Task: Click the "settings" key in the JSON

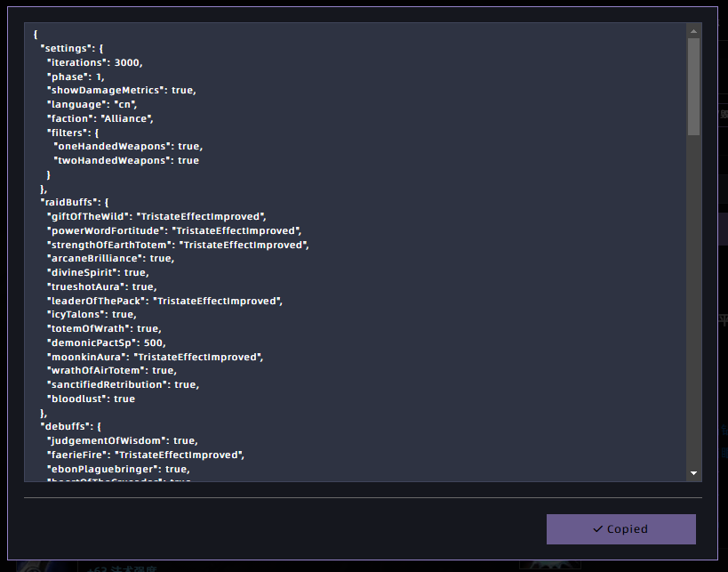Action: pos(68,48)
